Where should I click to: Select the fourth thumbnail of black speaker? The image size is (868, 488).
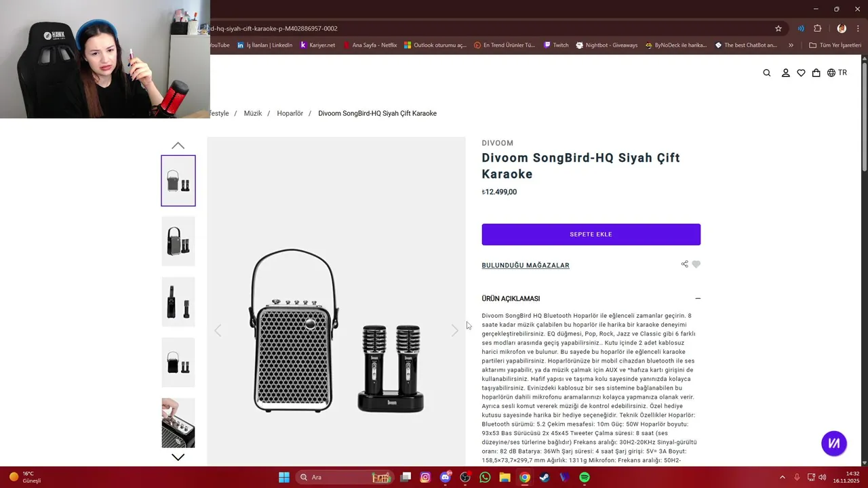tap(178, 362)
